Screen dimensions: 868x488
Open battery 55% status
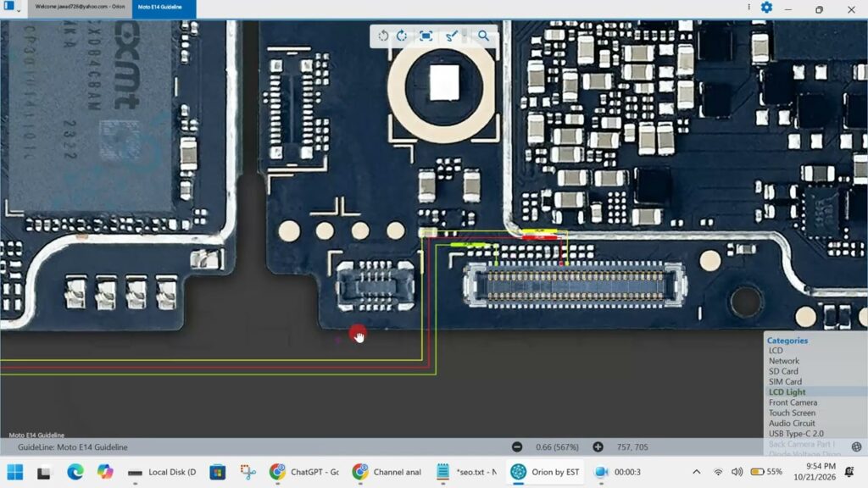click(766, 472)
